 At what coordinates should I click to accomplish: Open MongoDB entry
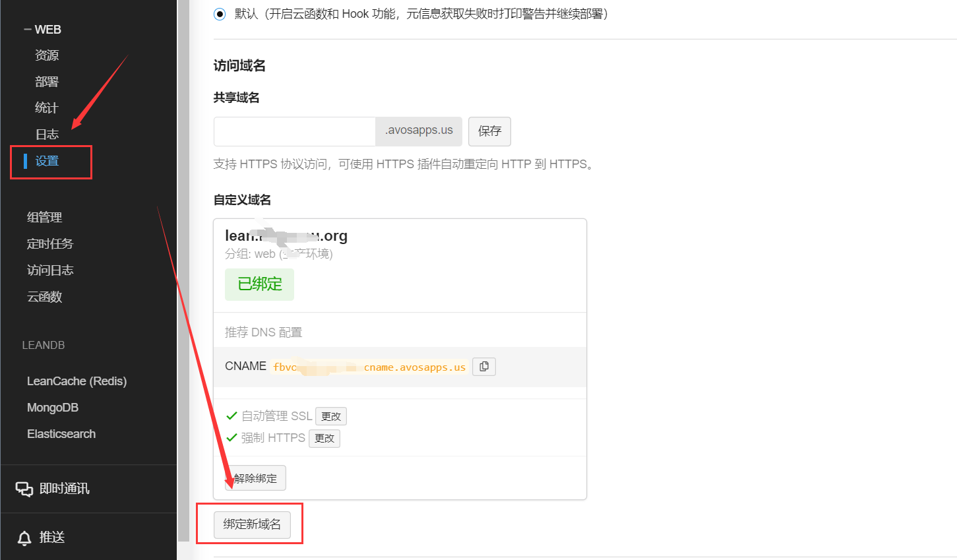[x=53, y=408]
